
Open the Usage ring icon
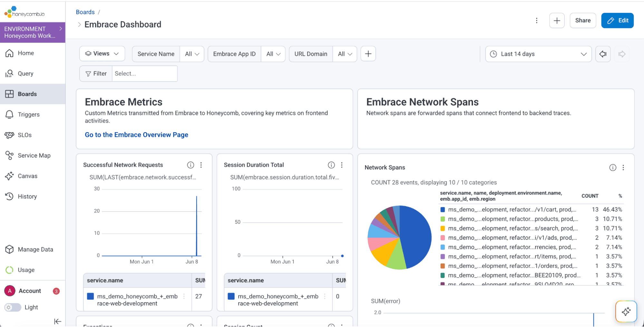(x=9, y=270)
